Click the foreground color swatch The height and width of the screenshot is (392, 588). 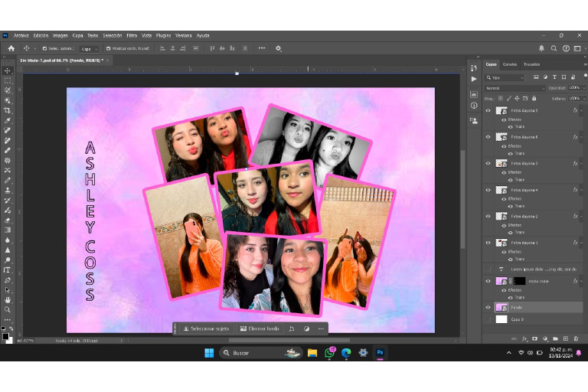coord(5,336)
